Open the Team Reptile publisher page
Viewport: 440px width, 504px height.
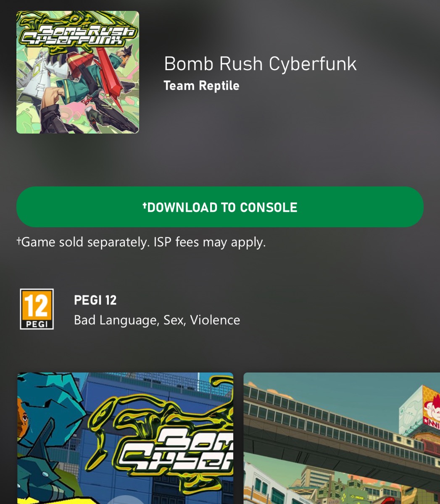(201, 86)
